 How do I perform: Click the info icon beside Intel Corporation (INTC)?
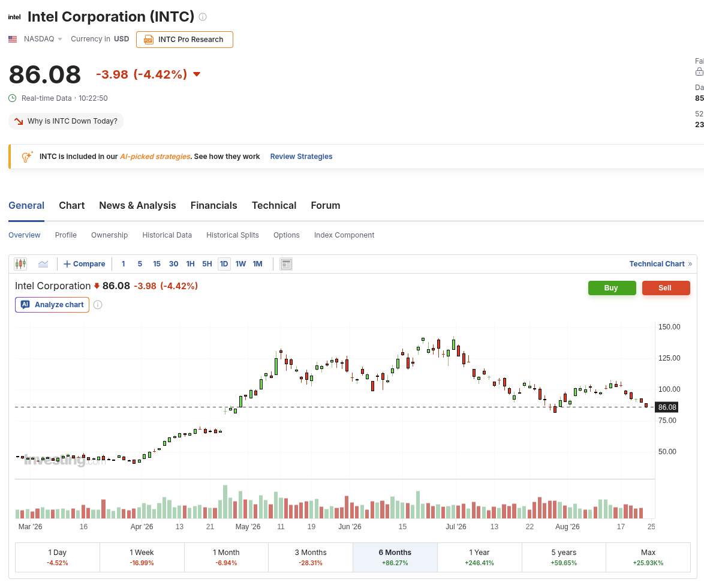[x=203, y=17]
